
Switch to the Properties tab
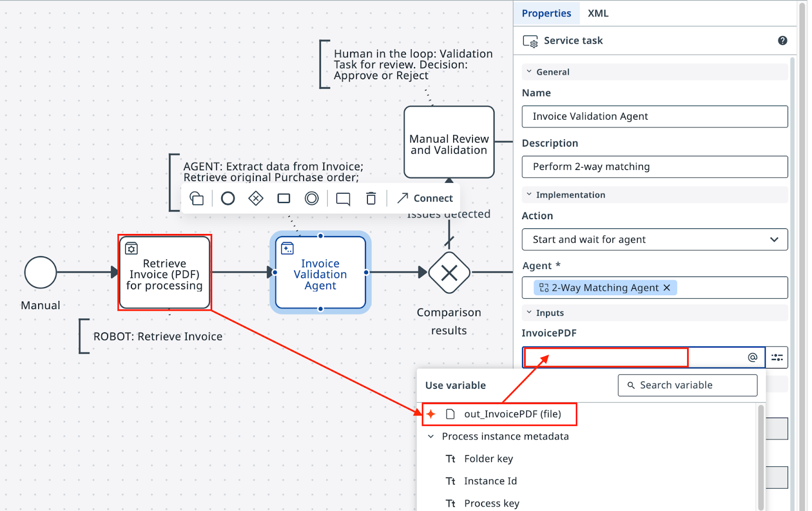pos(546,13)
